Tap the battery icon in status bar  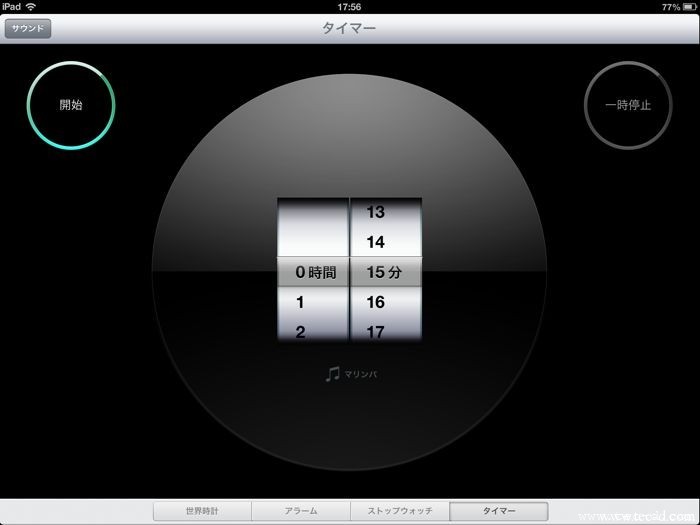[x=690, y=7]
